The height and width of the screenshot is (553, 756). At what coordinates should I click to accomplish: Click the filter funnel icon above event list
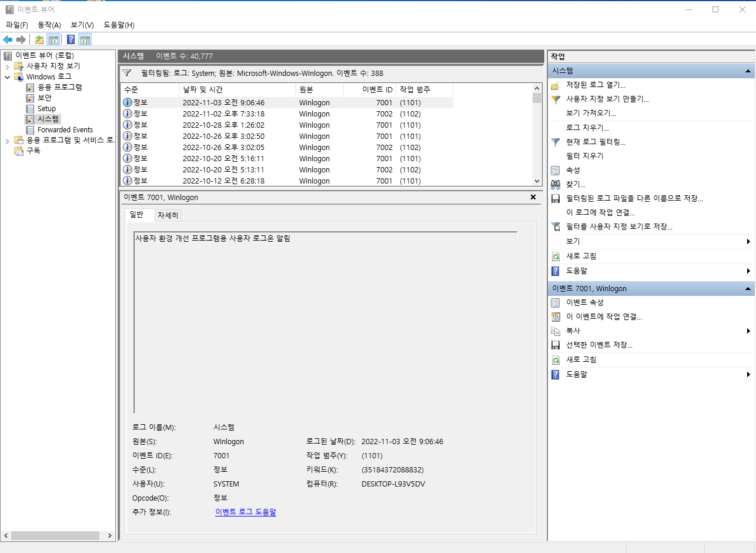click(x=127, y=73)
